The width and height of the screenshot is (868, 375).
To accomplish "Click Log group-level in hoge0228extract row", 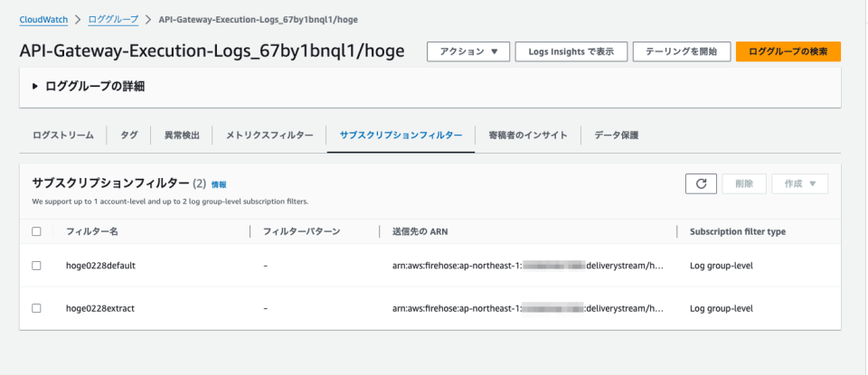I will click(x=722, y=309).
